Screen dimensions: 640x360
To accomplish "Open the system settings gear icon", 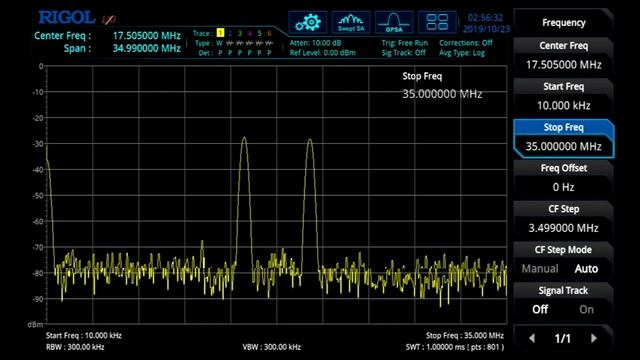I will point(308,22).
